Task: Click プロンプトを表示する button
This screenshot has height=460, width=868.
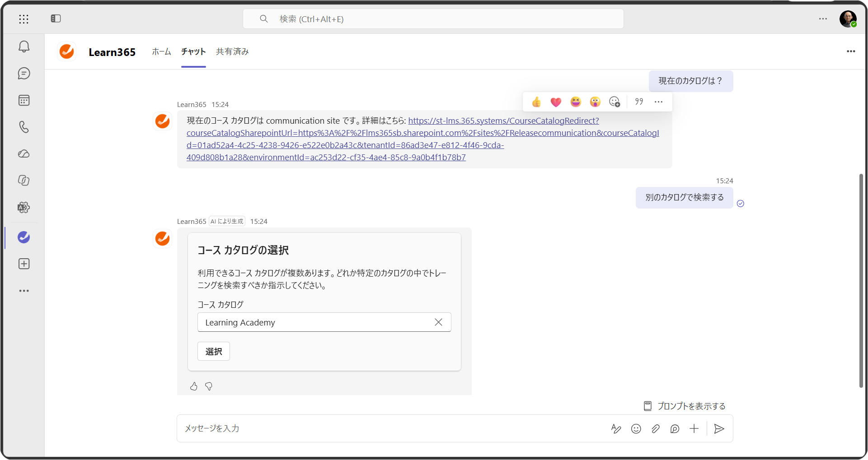Action: click(x=685, y=406)
